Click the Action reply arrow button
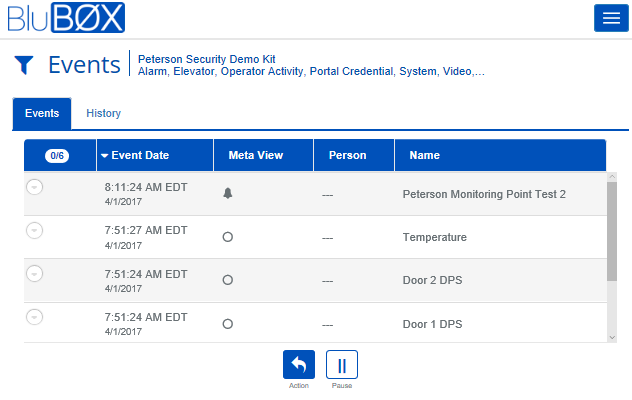 299,364
